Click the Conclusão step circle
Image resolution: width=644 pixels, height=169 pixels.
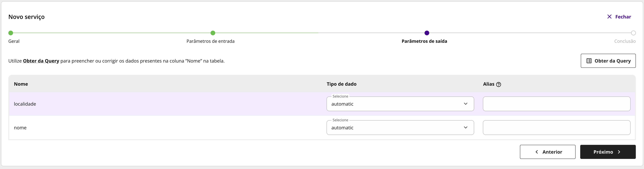[x=633, y=33]
